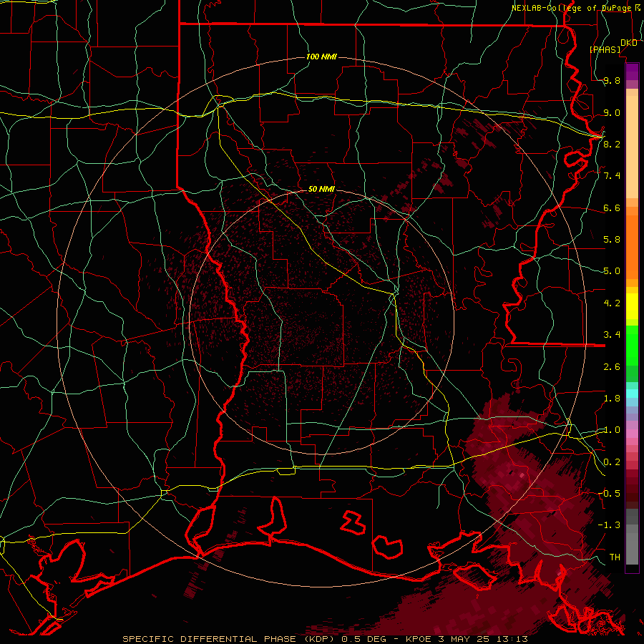Viewport: 644px width, 644px height.
Task: Click the 1.0 label on color scale
Action: point(612,430)
